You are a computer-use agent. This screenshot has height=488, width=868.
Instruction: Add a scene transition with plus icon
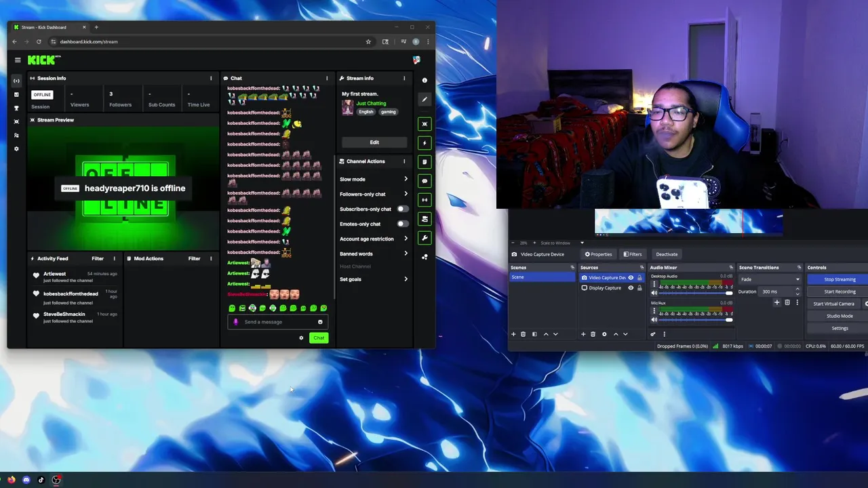777,302
